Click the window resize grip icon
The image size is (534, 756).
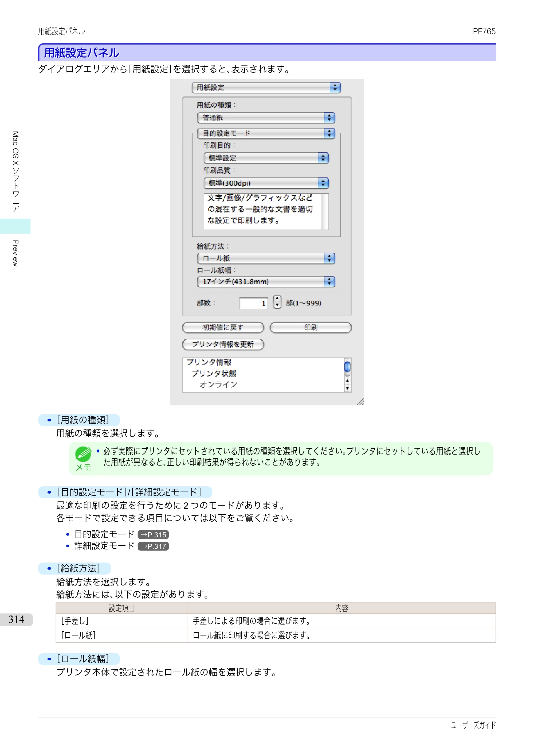pos(360,401)
